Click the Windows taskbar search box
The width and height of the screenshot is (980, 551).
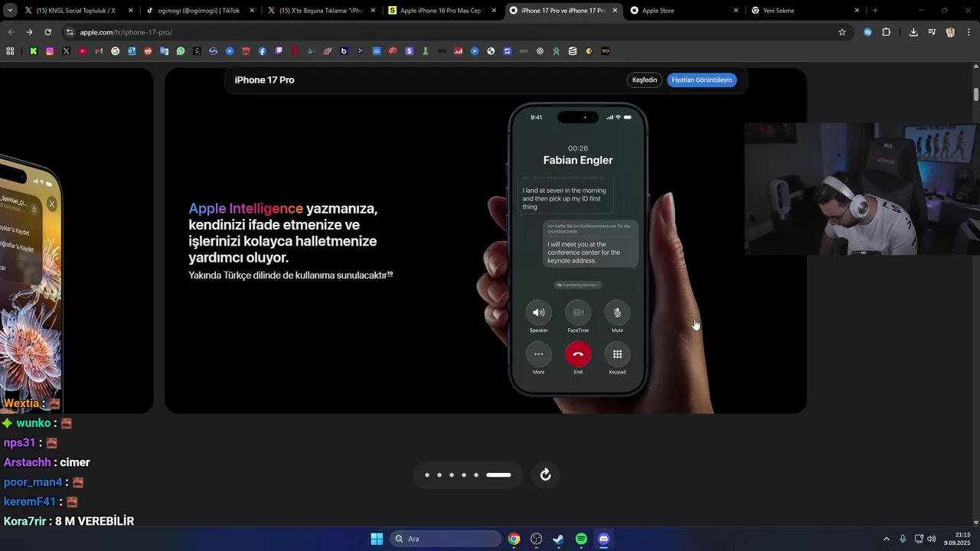click(x=446, y=539)
